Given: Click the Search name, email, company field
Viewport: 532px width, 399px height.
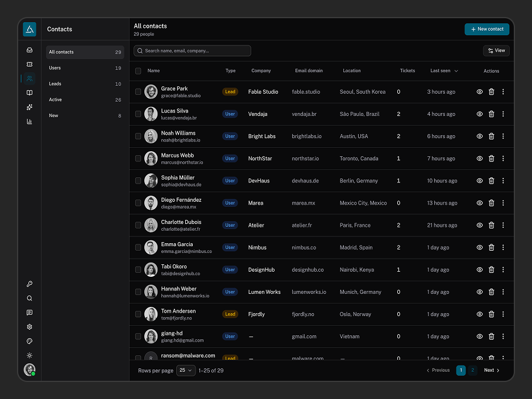Looking at the screenshot, I should [192, 51].
